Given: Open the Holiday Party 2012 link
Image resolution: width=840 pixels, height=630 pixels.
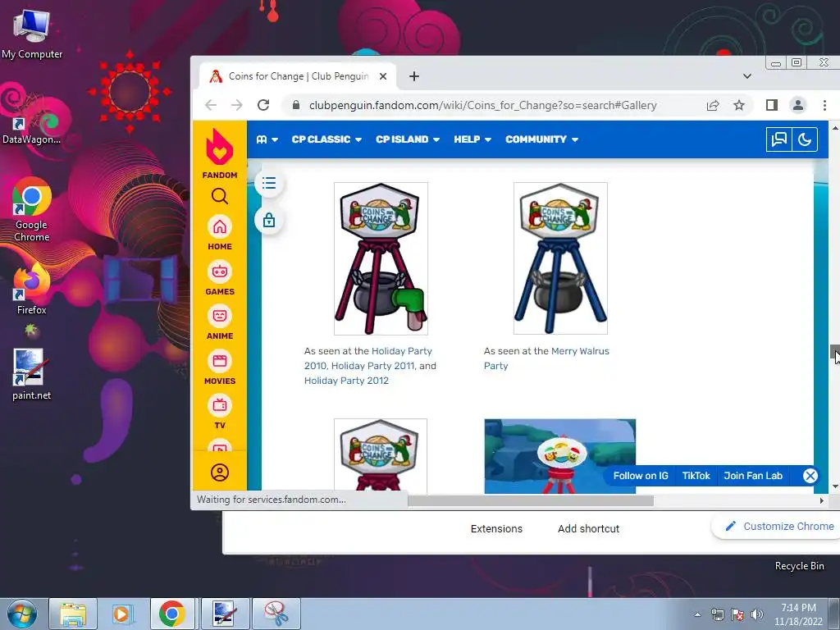Looking at the screenshot, I should [346, 381].
